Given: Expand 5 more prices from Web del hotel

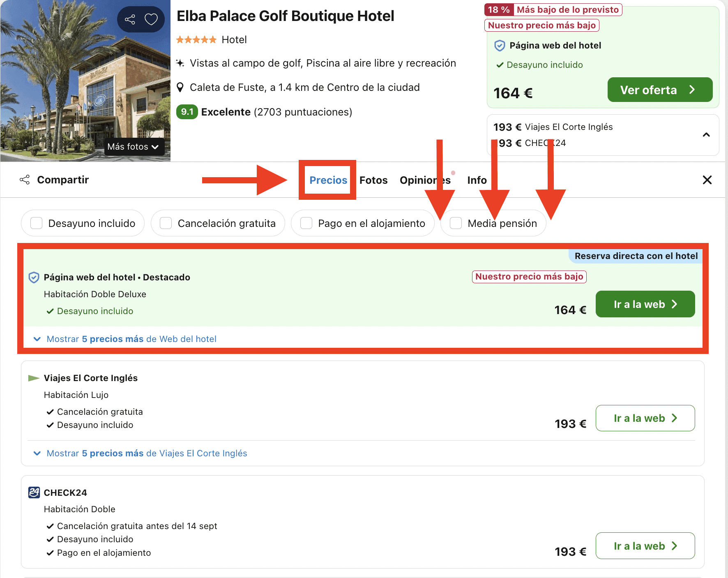Looking at the screenshot, I should point(131,339).
